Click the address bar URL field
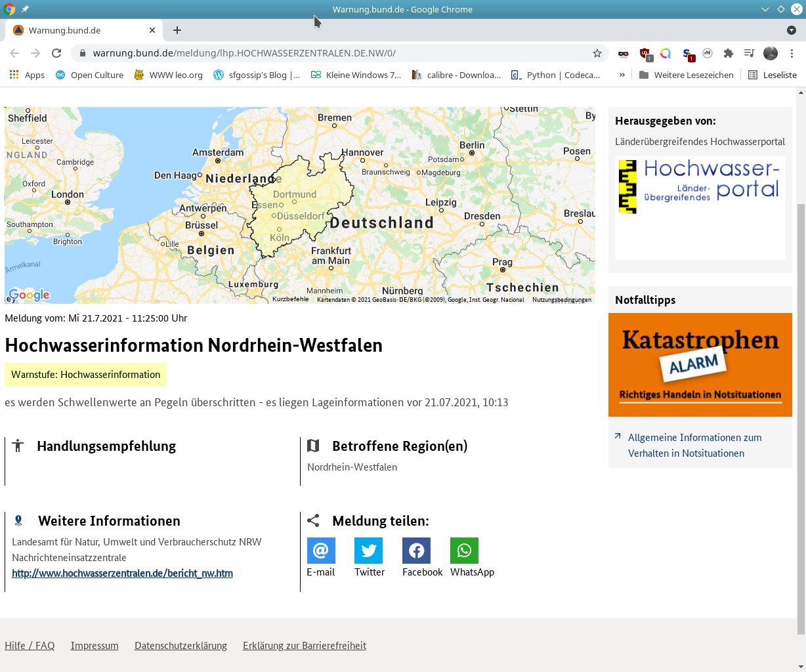 (328, 53)
